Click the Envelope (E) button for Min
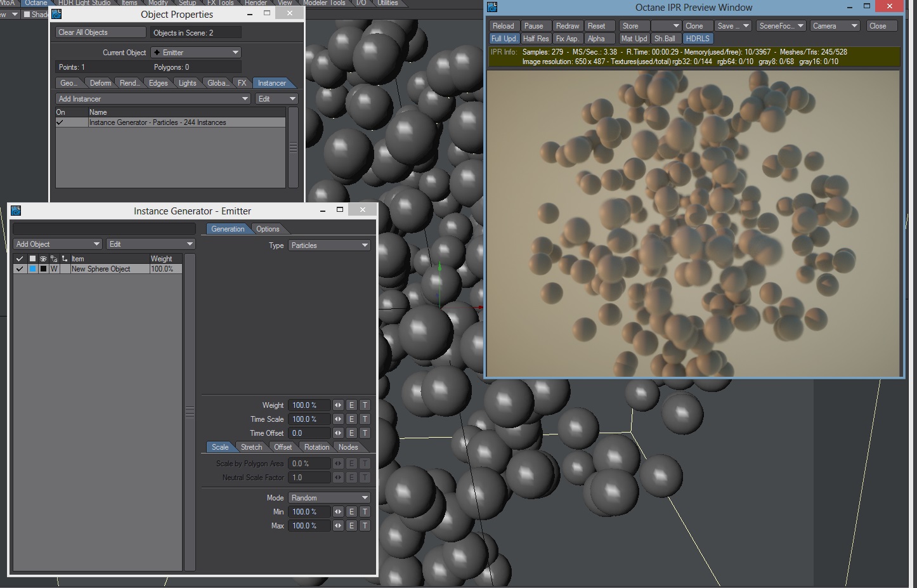The height and width of the screenshot is (588, 917). click(x=352, y=512)
